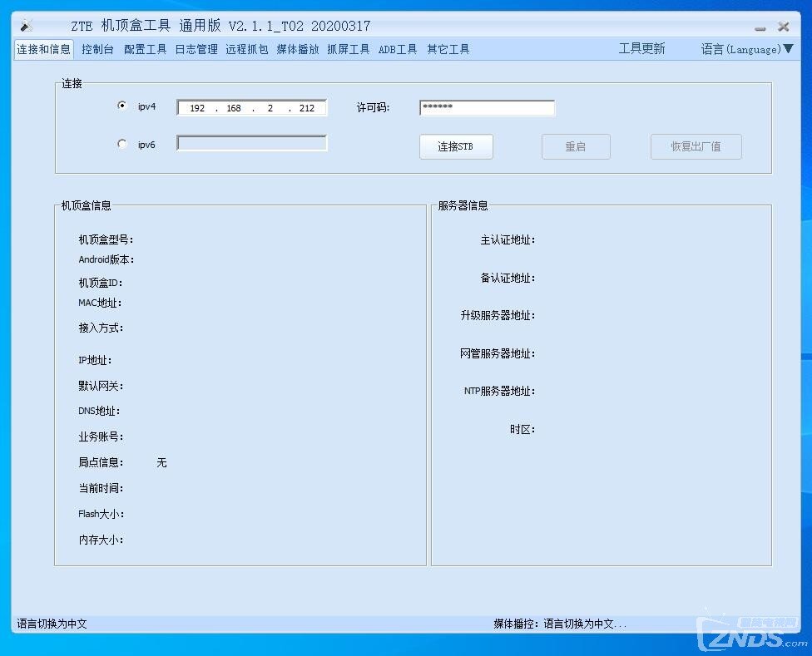
Task: Close the ZTE set-top box tool window
Action: [784, 27]
